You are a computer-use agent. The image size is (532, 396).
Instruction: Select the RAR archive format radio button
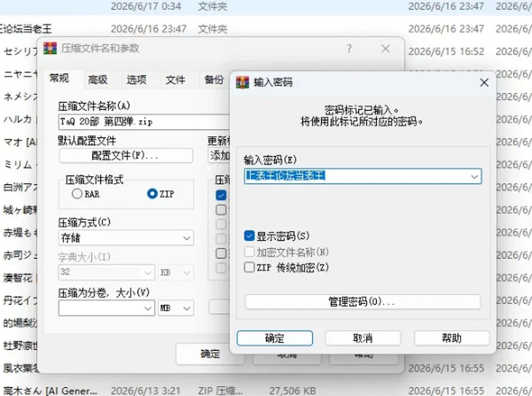[77, 194]
